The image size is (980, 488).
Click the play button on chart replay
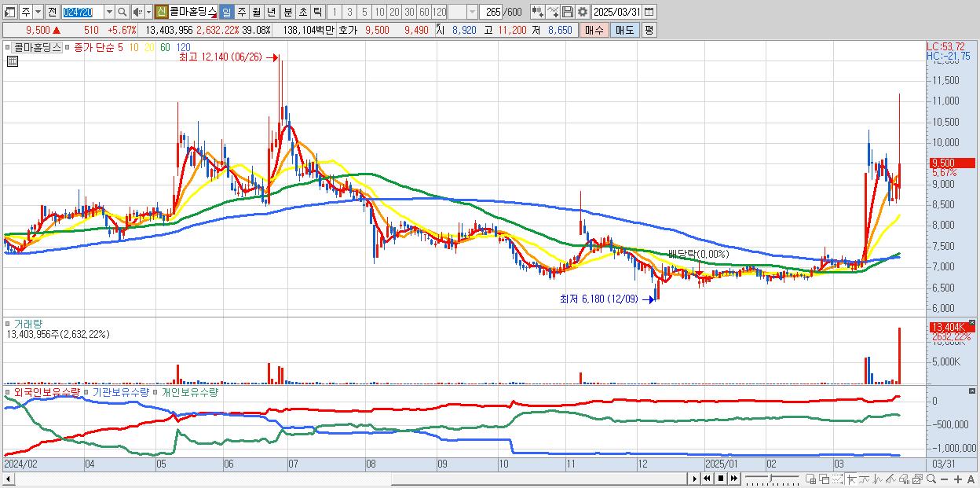coord(694,479)
